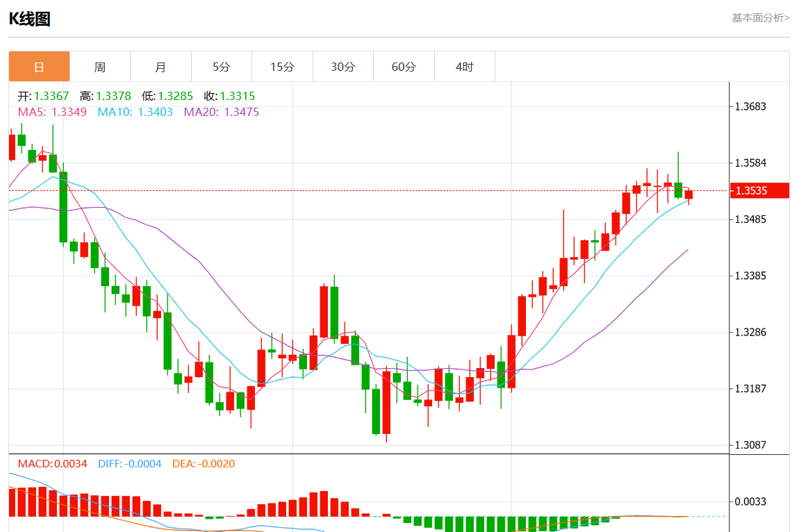Screen dimensions: 806x532
Task: Switch to the 月 monthly tab
Action: click(x=161, y=67)
